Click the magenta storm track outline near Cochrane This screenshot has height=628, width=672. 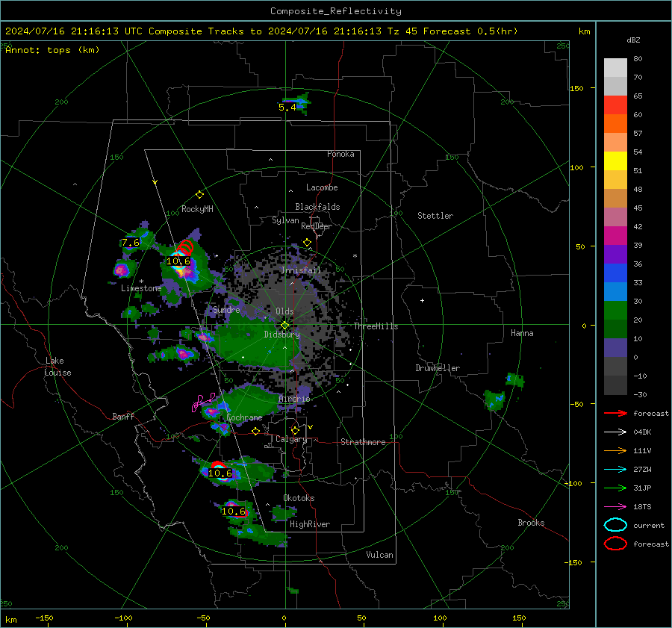click(202, 402)
